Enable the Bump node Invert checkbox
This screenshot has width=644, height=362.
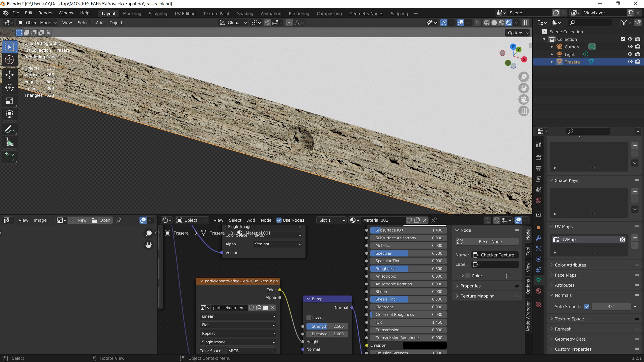pyautogui.click(x=309, y=317)
